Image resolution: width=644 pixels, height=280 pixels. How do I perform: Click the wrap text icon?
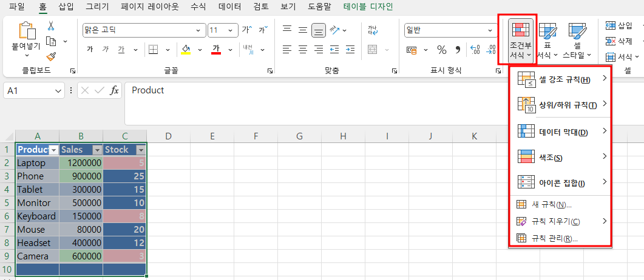pyautogui.click(x=373, y=30)
